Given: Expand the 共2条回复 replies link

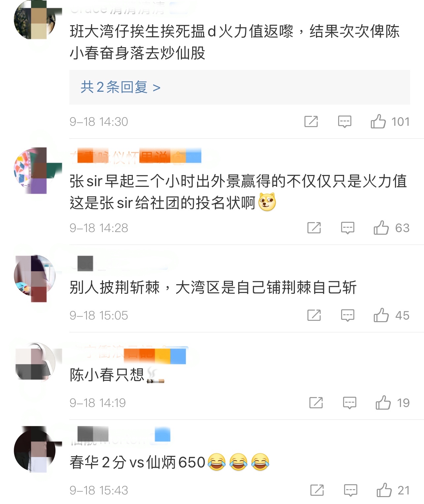Looking at the screenshot, I should pos(121,87).
